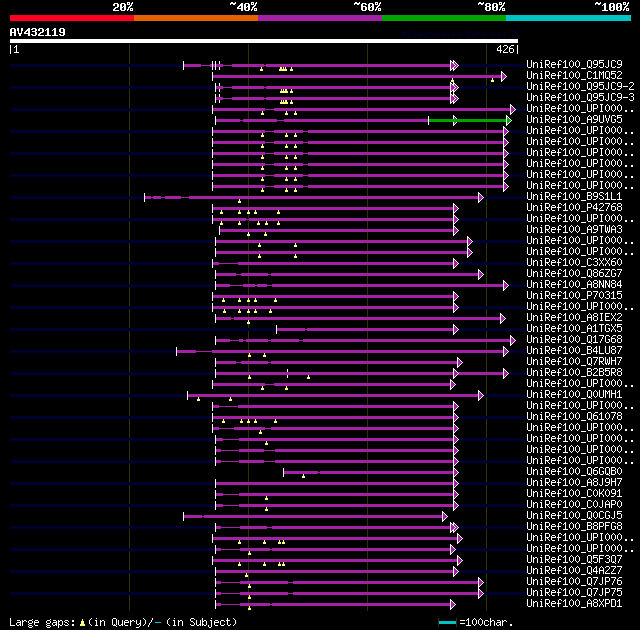Click the alignment start tick of the B4LU87 row
Viewport: 640px width, 630px height.
[176, 351]
